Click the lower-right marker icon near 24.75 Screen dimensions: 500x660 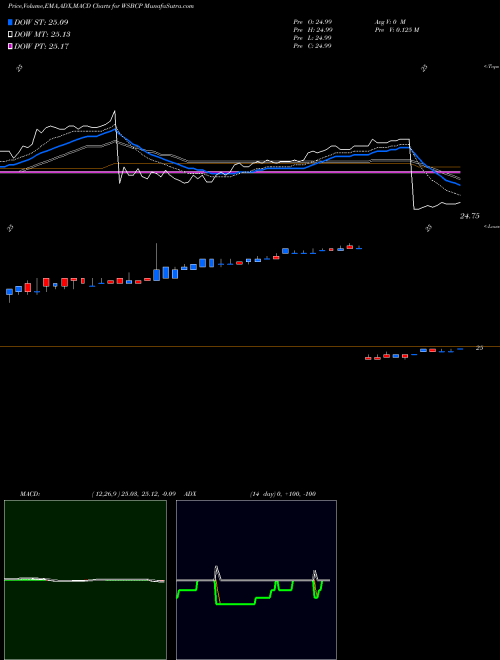pos(428,228)
